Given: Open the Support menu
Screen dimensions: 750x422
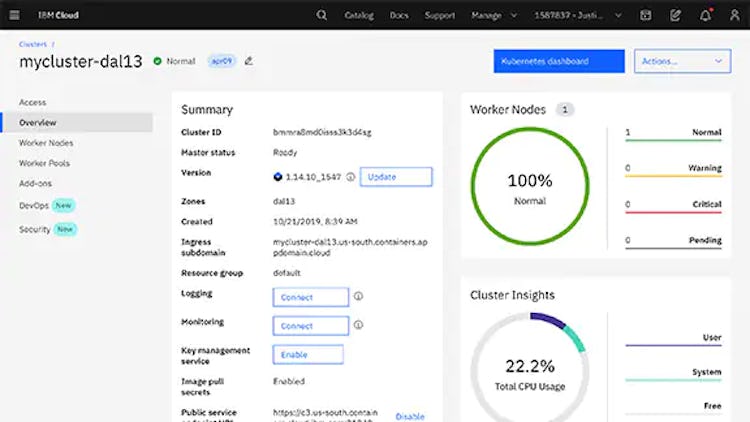Looking at the screenshot, I should point(440,15).
